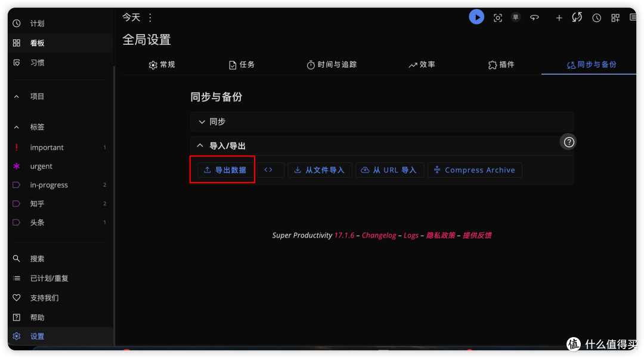Open the Changelog link
Image resolution: width=644 pixels, height=358 pixels.
[379, 236]
